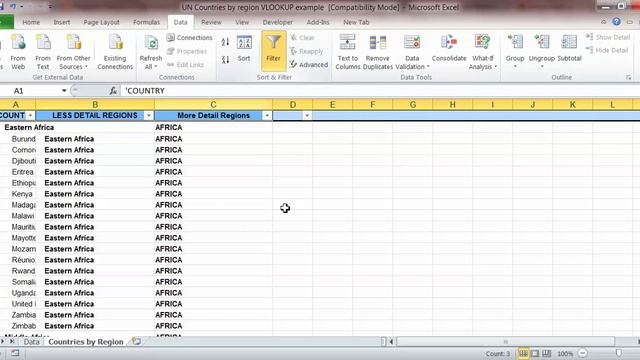Open the Outline dialog launcher
The height and width of the screenshot is (360, 640).
(x=629, y=77)
